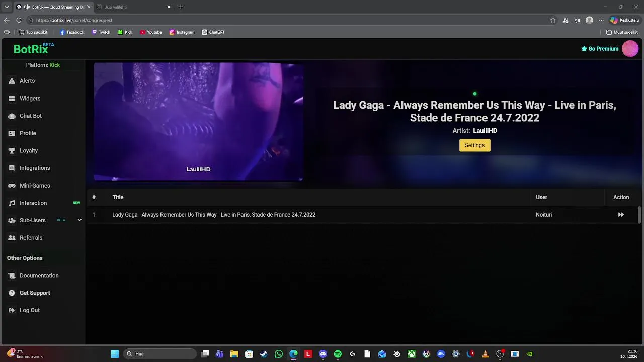Click Go Premium
This screenshot has width=644, height=362.
600,49
